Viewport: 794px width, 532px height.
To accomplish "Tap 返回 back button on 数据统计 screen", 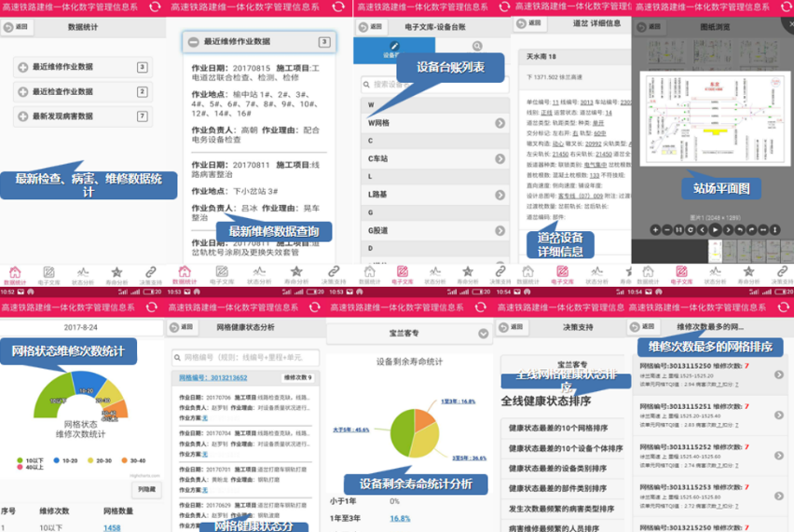I will click(18, 28).
